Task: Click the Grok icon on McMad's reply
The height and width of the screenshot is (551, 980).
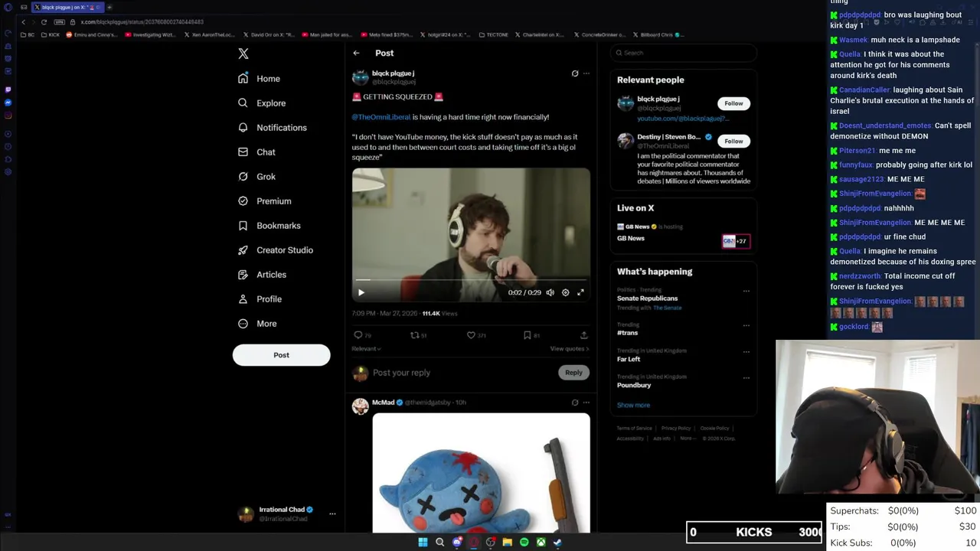Action: [575, 403]
